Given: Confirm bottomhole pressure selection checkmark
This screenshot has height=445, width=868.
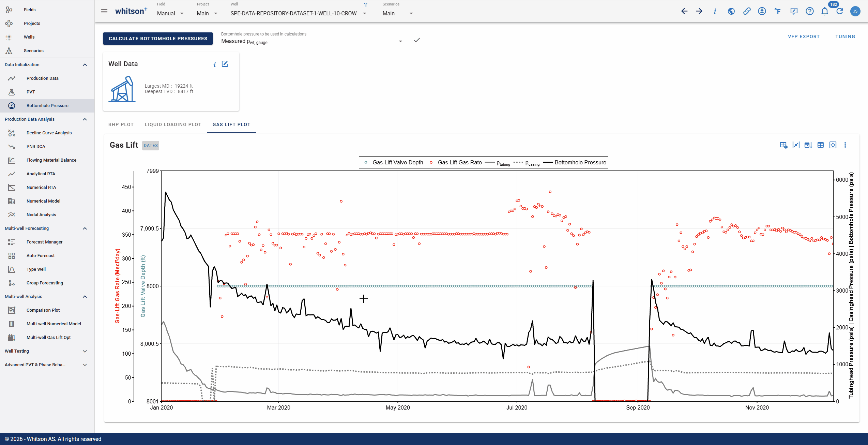Looking at the screenshot, I should click(417, 40).
